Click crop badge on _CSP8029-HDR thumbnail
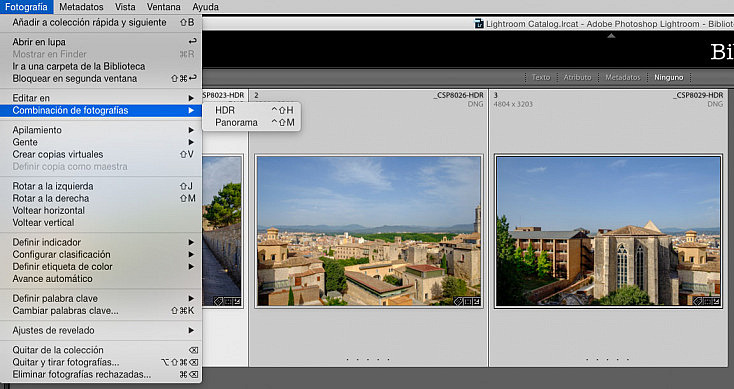The height and width of the screenshot is (389, 734). click(x=707, y=302)
